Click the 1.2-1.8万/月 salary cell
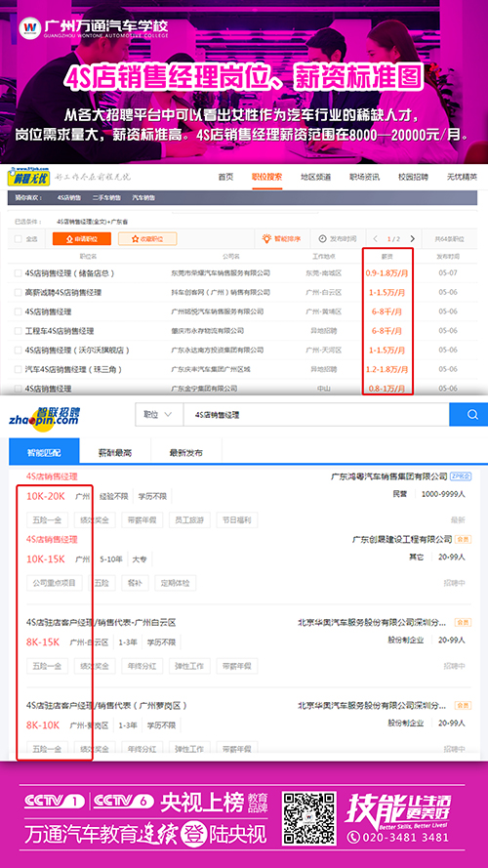 pyautogui.click(x=386, y=369)
